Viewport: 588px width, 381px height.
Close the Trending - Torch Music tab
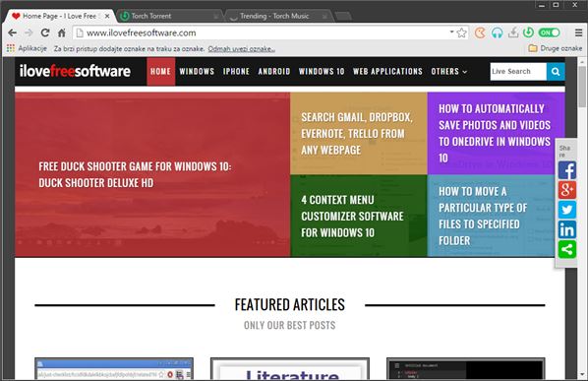point(324,16)
